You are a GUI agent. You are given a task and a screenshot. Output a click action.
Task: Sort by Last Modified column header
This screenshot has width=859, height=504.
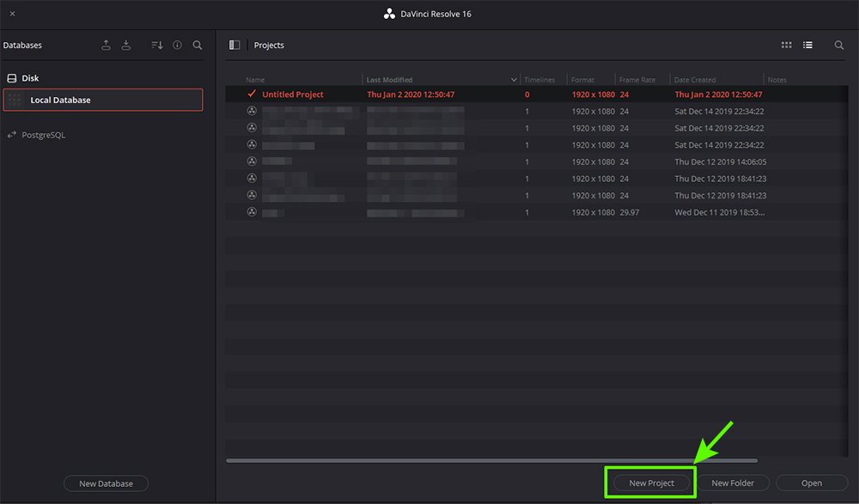[x=389, y=80]
